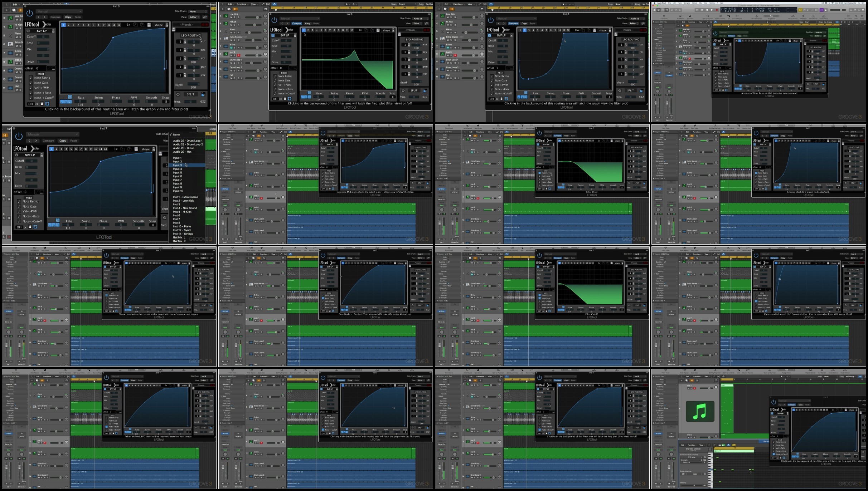Click Copy in the LFOTool showing Side Chain None

[x=68, y=17]
